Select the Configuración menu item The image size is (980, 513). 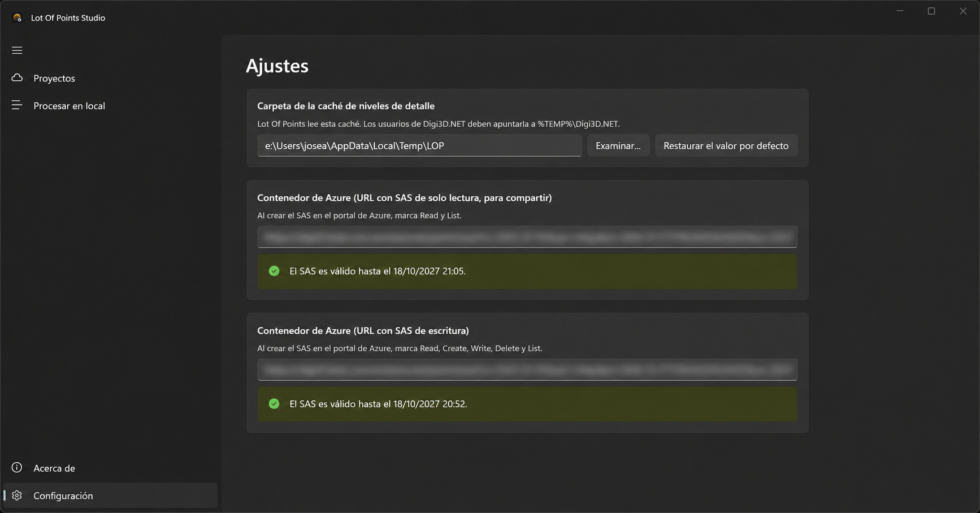click(110, 495)
